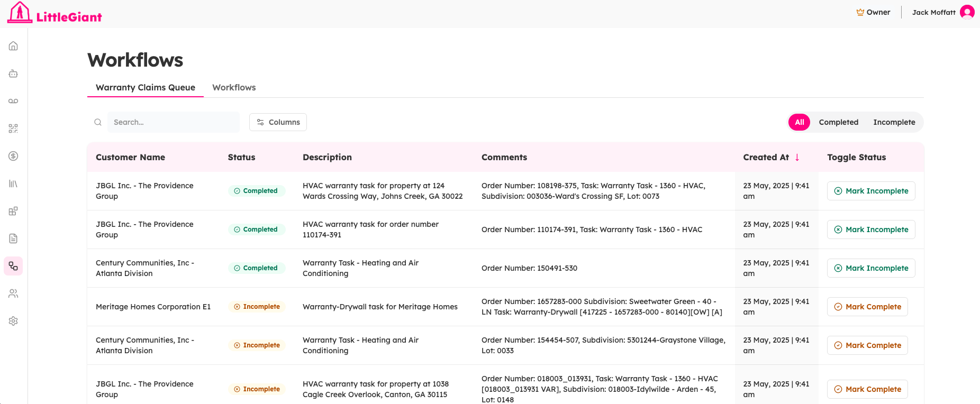
Task: Click Incomplete badge in Cagle Creek row
Action: pyautogui.click(x=257, y=389)
